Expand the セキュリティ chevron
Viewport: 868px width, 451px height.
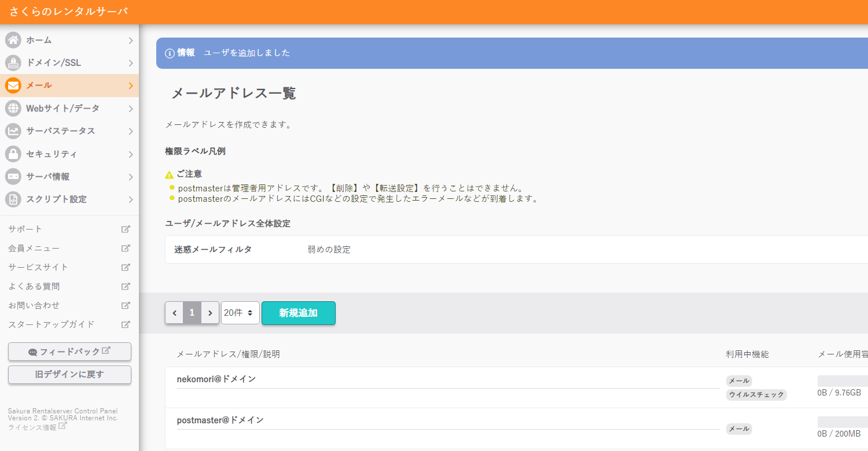pyautogui.click(x=131, y=154)
